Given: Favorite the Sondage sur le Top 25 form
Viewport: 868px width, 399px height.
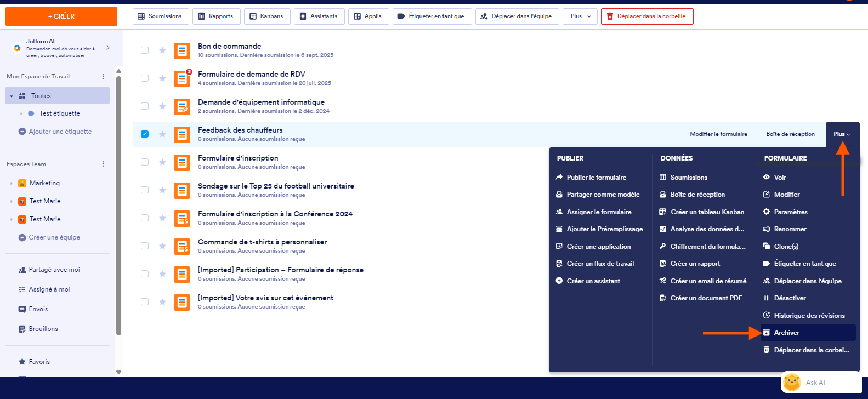Looking at the screenshot, I should [x=162, y=190].
